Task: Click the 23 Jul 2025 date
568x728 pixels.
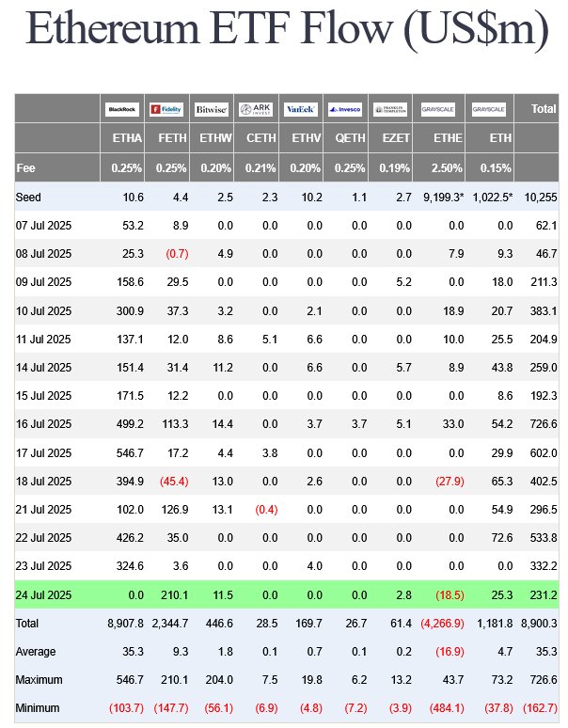Action: pyautogui.click(x=43, y=566)
